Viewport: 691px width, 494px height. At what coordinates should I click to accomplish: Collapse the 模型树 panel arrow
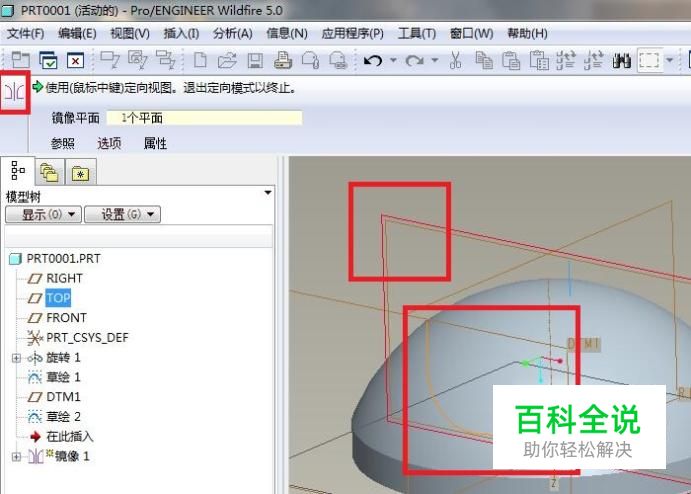(267, 193)
